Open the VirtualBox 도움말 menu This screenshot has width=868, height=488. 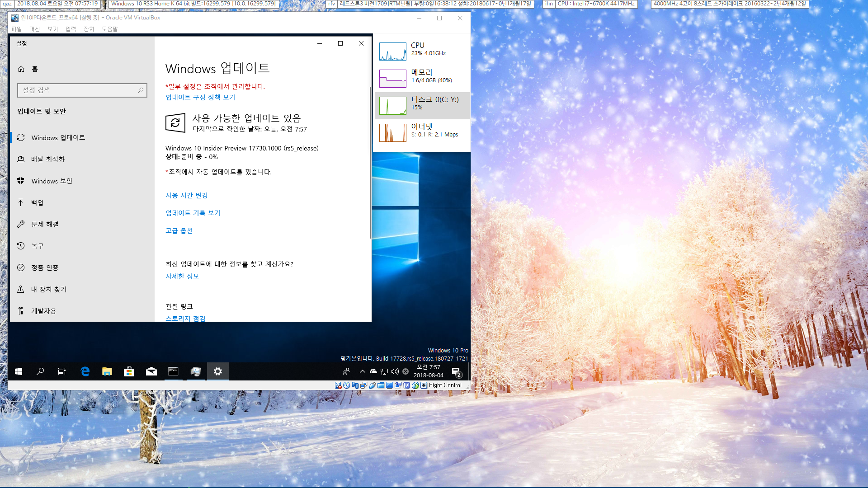(110, 29)
